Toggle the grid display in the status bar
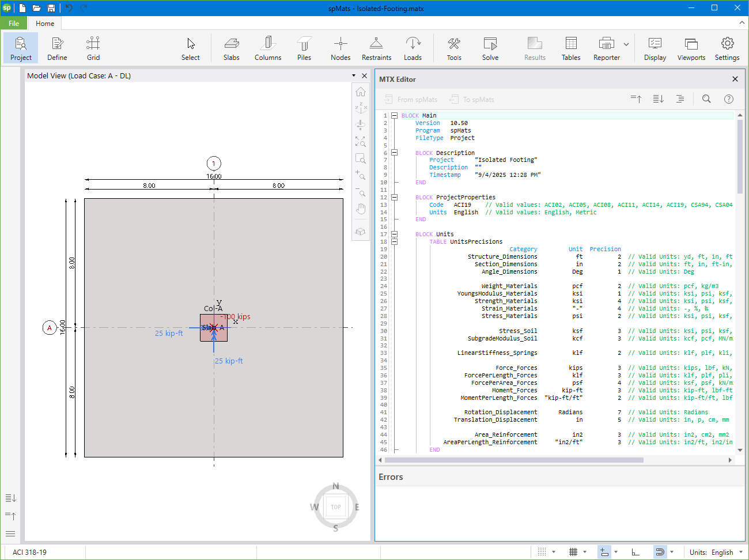 coord(572,551)
